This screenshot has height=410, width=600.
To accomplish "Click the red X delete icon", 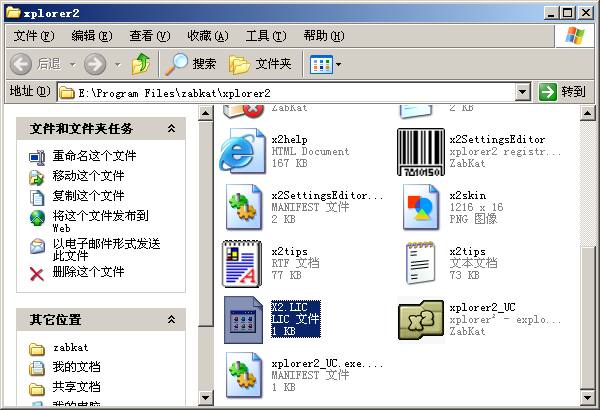I will [37, 274].
